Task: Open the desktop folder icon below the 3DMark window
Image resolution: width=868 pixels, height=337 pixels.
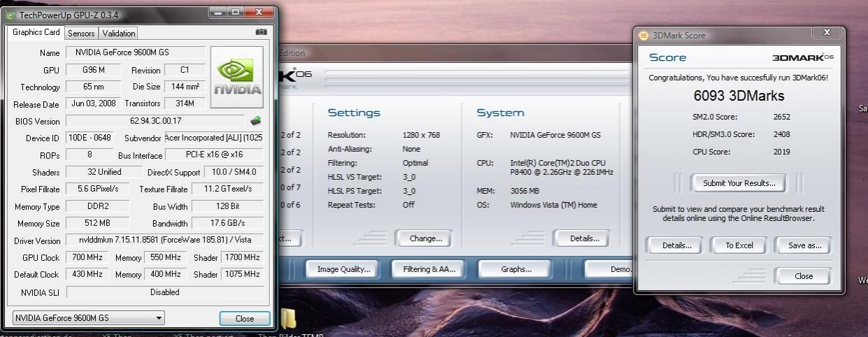Action: tap(287, 318)
